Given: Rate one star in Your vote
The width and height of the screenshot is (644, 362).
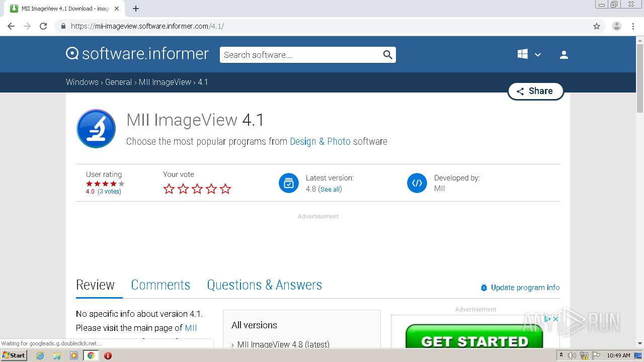Looking at the screenshot, I should tap(169, 189).
